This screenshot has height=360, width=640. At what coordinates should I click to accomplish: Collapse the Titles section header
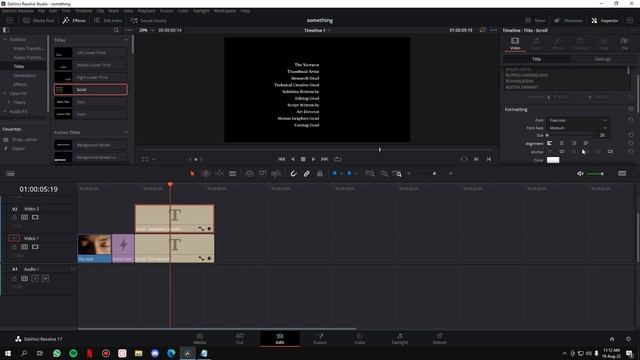coord(126,40)
